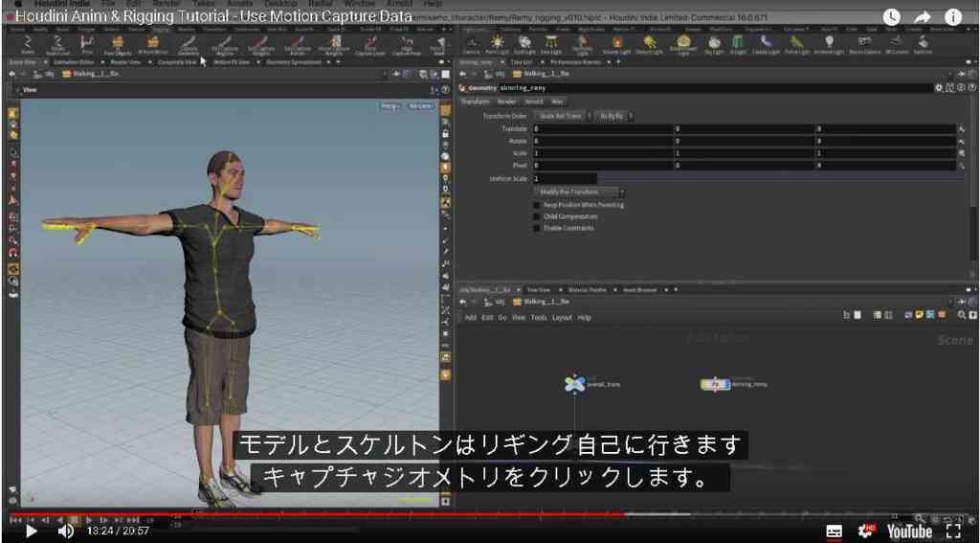Image resolution: width=980 pixels, height=543 pixels.
Task: Enable Child Compensation checkbox
Action: [536, 216]
